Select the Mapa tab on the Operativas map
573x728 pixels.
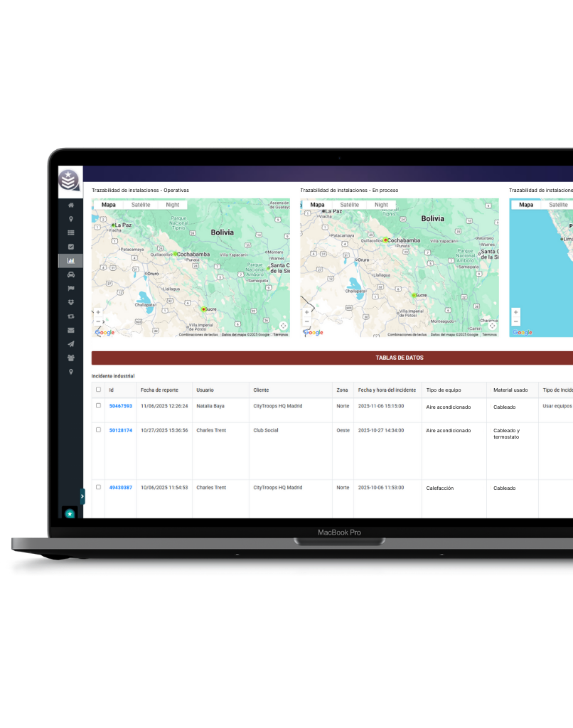109,205
